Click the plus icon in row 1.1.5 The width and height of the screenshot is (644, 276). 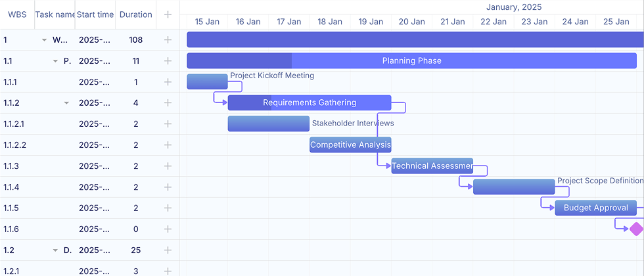[x=168, y=208]
